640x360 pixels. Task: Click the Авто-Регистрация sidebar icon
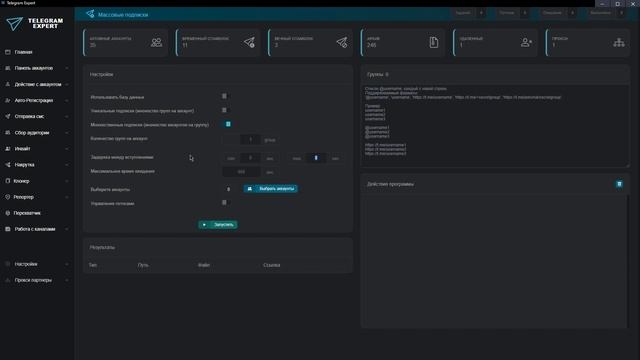(8, 100)
